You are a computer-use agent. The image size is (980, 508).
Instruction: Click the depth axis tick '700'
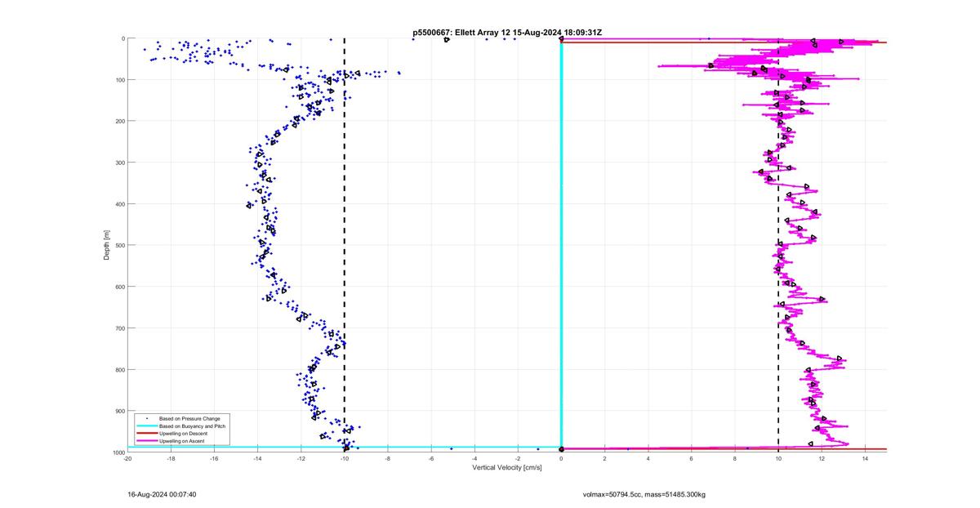pyautogui.click(x=118, y=328)
